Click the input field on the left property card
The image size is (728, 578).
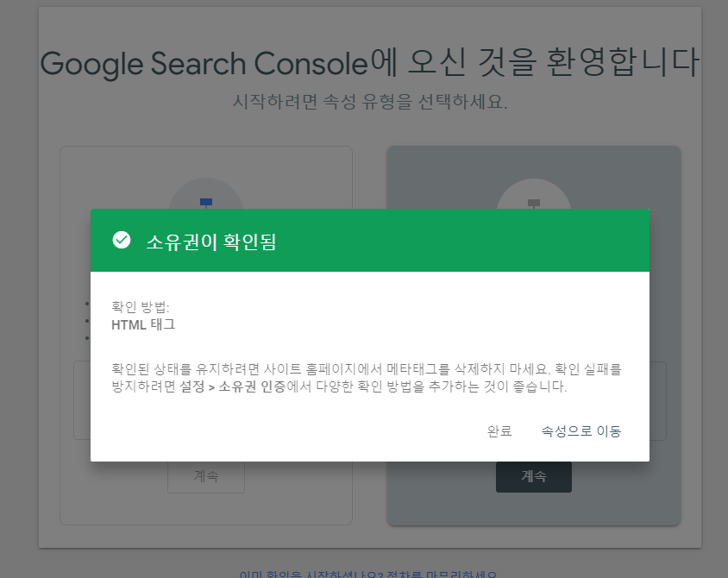(x=83, y=400)
